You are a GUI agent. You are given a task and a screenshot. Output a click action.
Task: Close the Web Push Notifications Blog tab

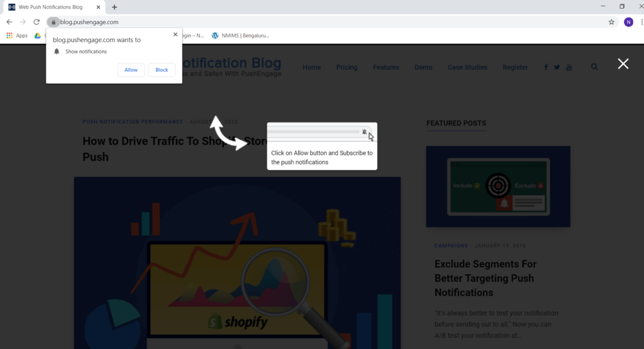point(98,7)
